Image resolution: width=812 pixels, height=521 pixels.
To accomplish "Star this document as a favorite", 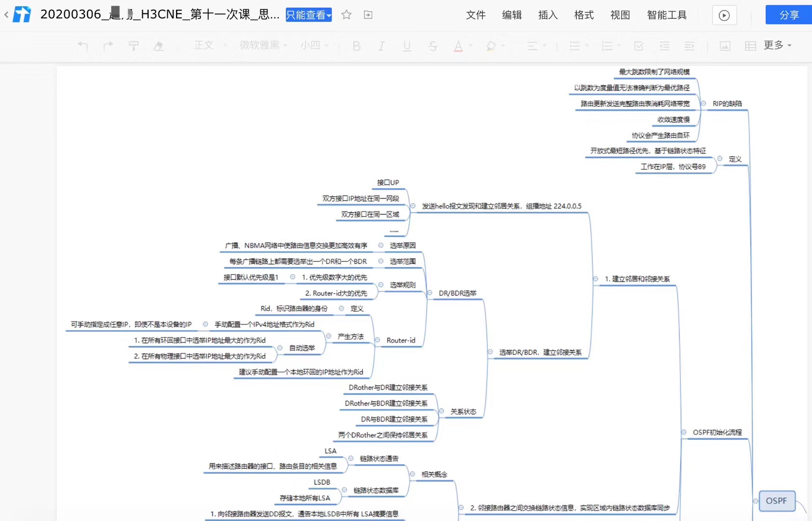I will pyautogui.click(x=346, y=15).
